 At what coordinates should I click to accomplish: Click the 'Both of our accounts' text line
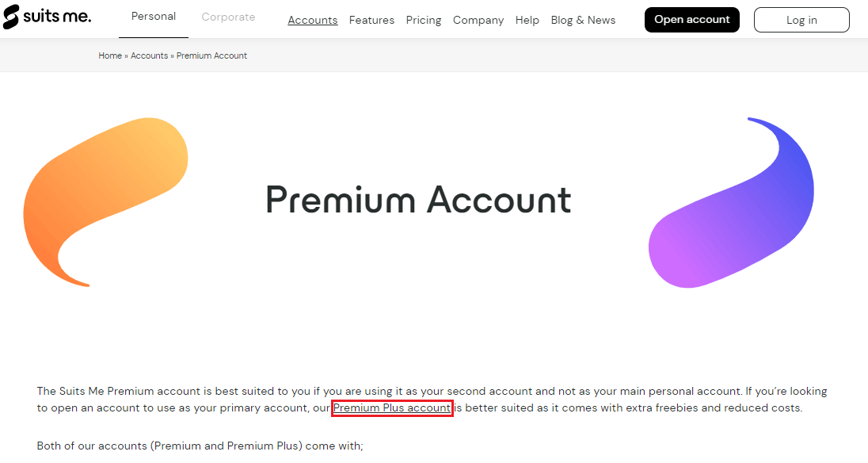(200, 446)
